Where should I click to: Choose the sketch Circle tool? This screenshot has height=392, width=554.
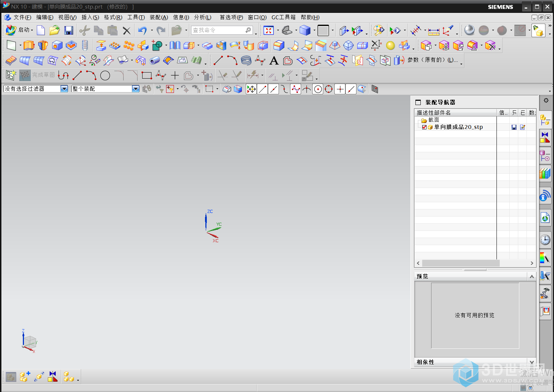pyautogui.click(x=105, y=75)
